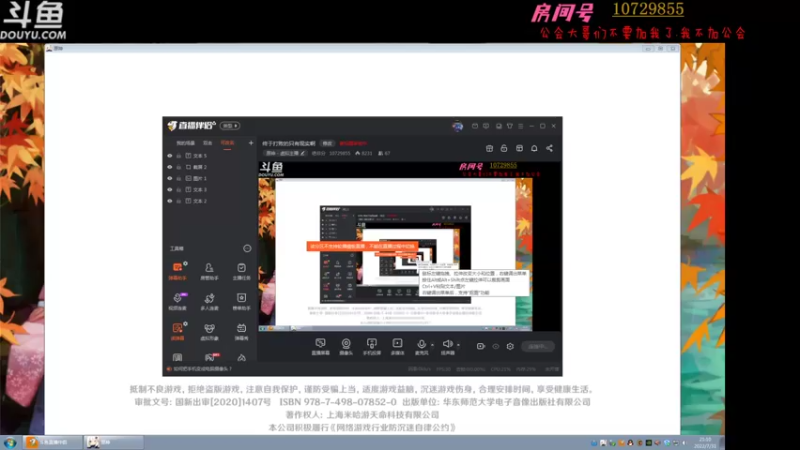Toggle lock on 图片 1 layer

point(179,178)
